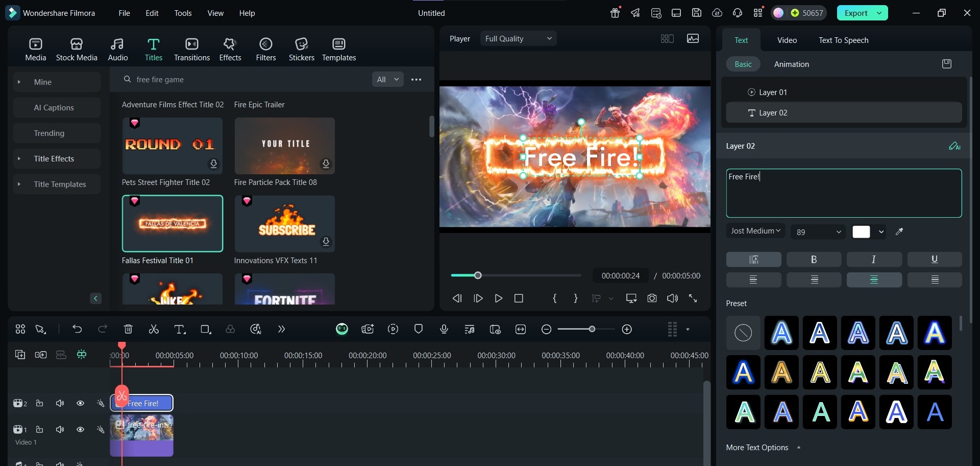The height and width of the screenshot is (466, 980).
Task: Click the text tool in timeline toolbar
Action: (180, 330)
